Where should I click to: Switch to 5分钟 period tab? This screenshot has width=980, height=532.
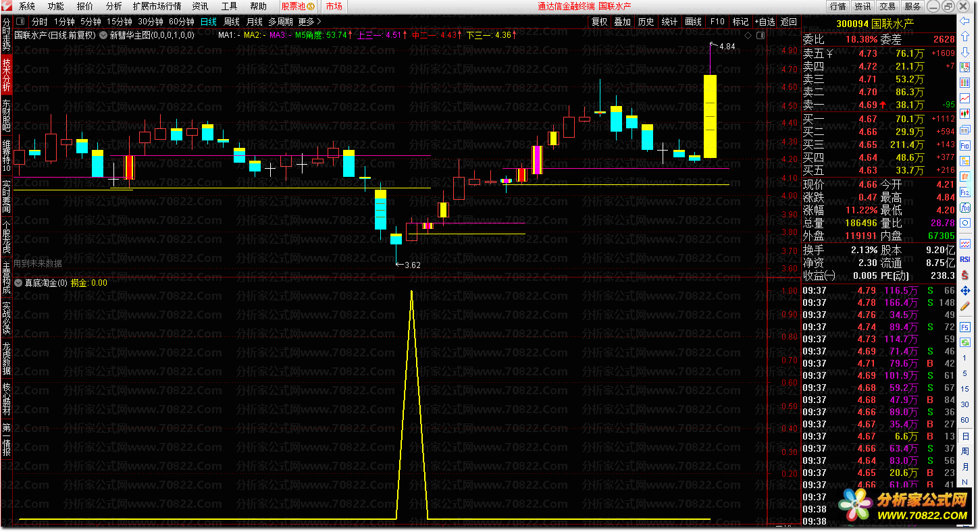91,22
